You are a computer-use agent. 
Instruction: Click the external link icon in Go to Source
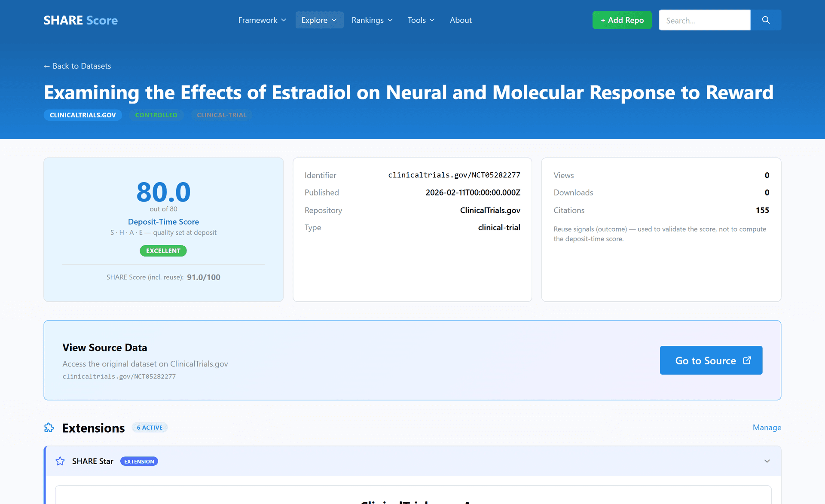[x=747, y=360]
